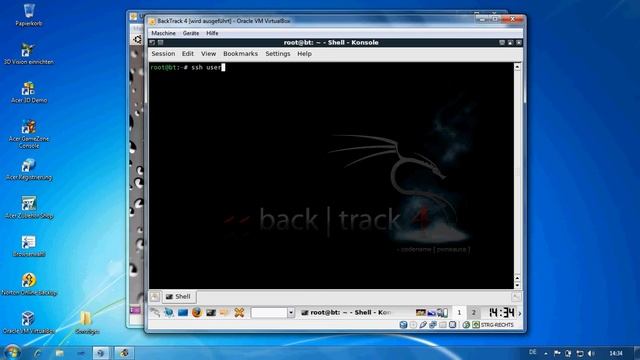Open the terminal launcher icon in panel

pos(211,313)
